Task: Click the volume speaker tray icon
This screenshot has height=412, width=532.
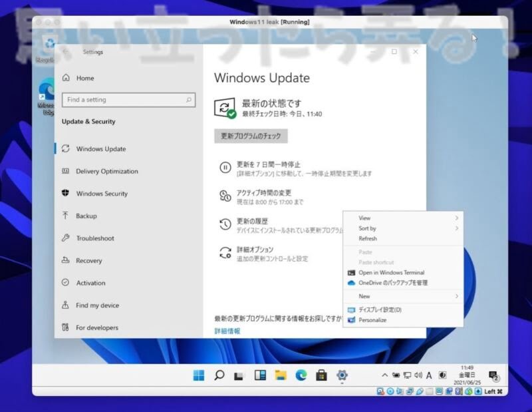Action: pos(418,375)
